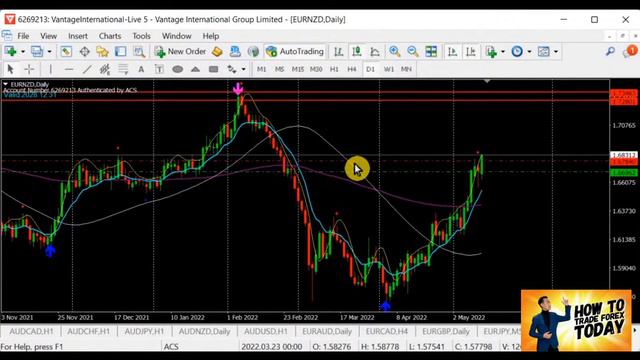Screen dimensions: 640x360
Task: Switch timeframe to H4
Action: pyautogui.click(x=352, y=69)
